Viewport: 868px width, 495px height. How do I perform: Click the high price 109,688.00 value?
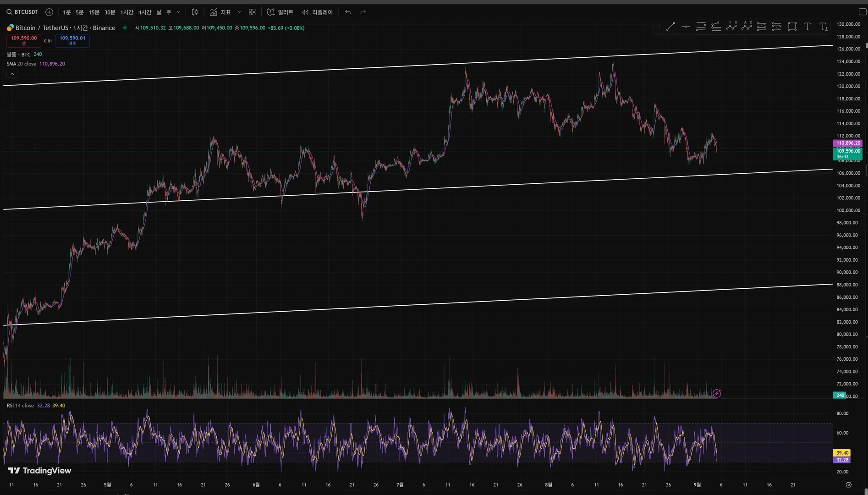tap(186, 28)
